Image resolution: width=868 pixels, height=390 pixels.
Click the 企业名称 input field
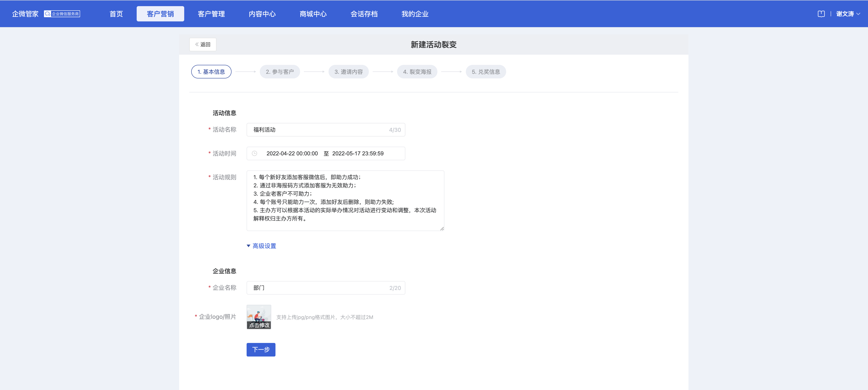(326, 288)
